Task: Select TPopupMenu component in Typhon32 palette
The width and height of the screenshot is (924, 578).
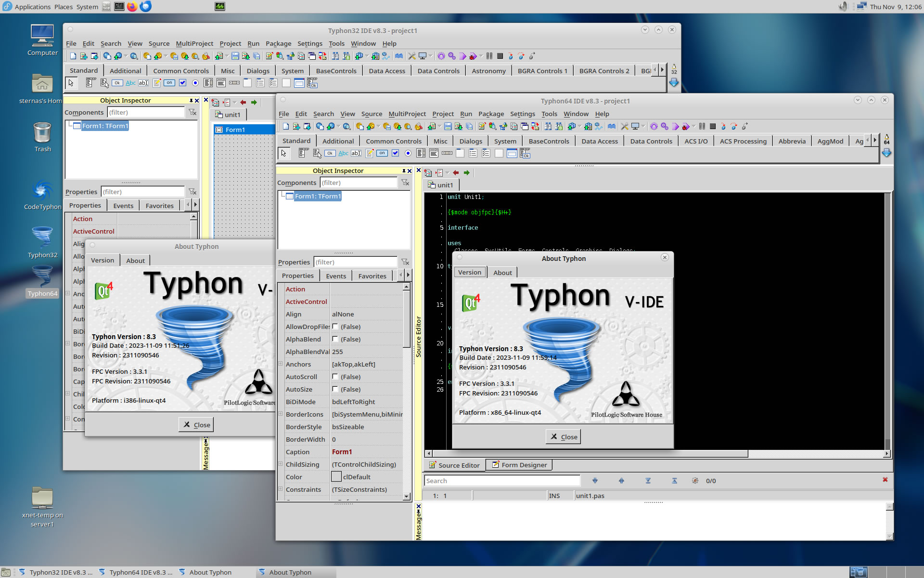Action: coord(104,83)
